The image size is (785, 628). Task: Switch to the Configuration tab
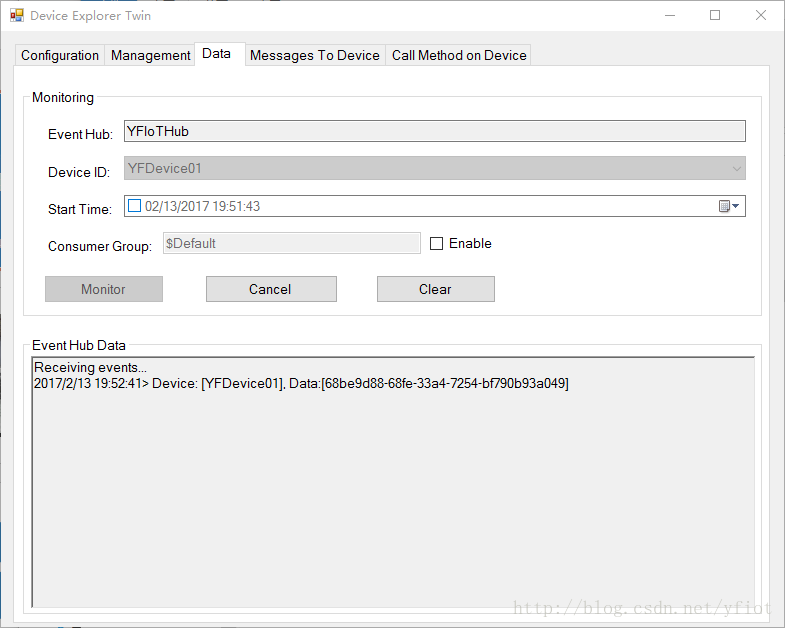click(x=60, y=55)
